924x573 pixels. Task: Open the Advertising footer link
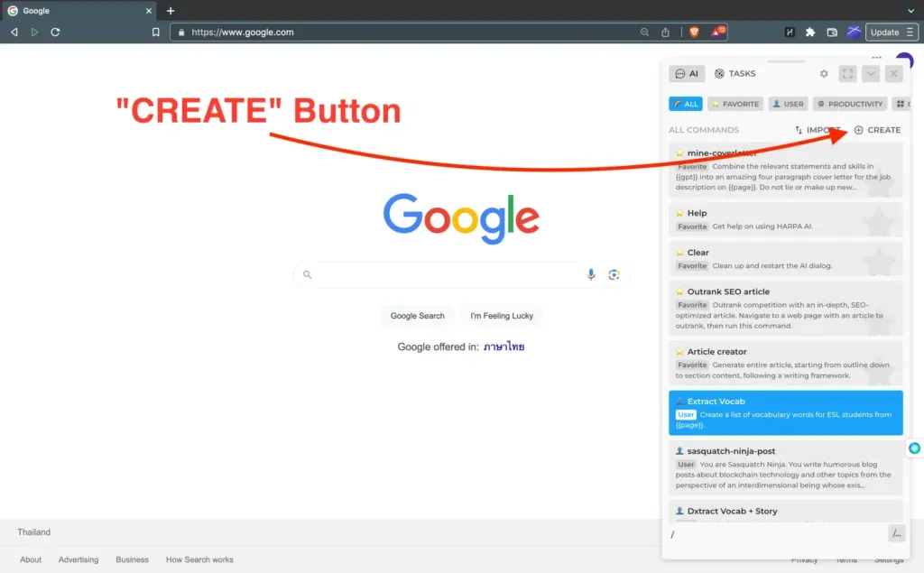pos(79,559)
